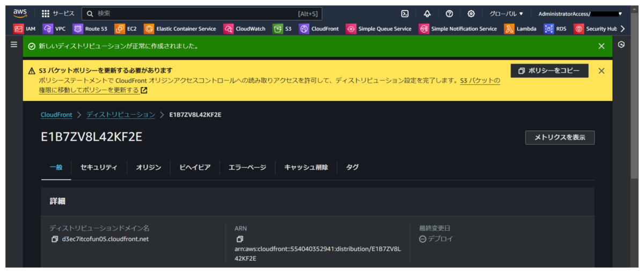The width and height of the screenshot is (644, 273).
Task: Open the help question mark icon
Action: click(x=449, y=14)
